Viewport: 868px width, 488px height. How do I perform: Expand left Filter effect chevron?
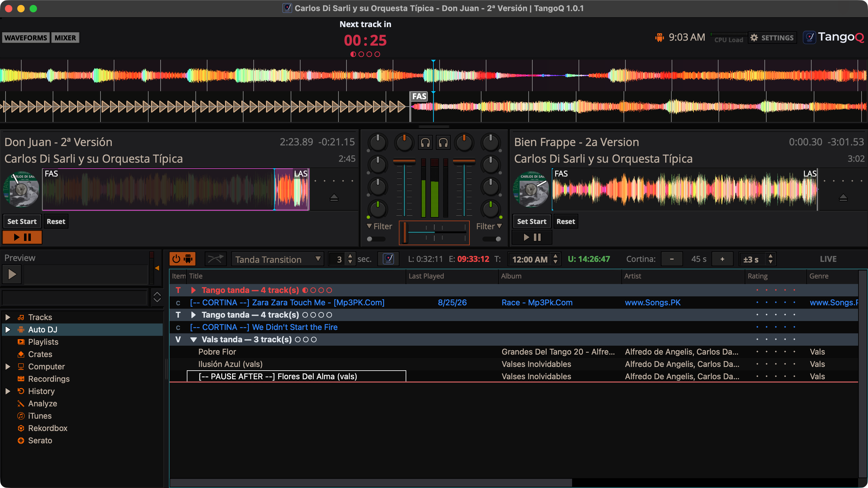point(369,226)
